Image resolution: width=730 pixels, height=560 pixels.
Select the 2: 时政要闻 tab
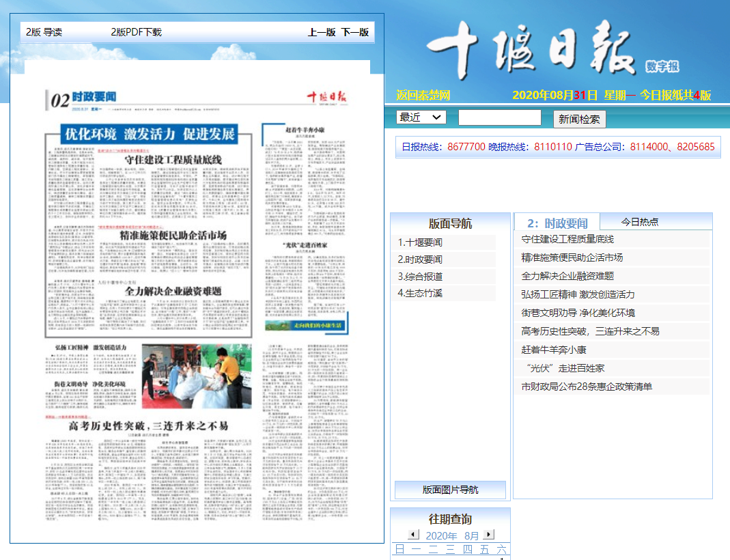tap(557, 223)
